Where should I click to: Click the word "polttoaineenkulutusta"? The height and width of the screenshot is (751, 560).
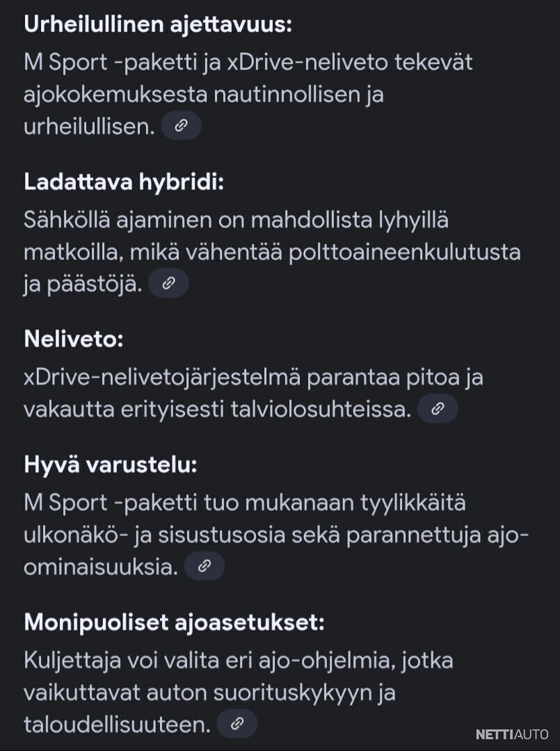pyautogui.click(x=404, y=252)
